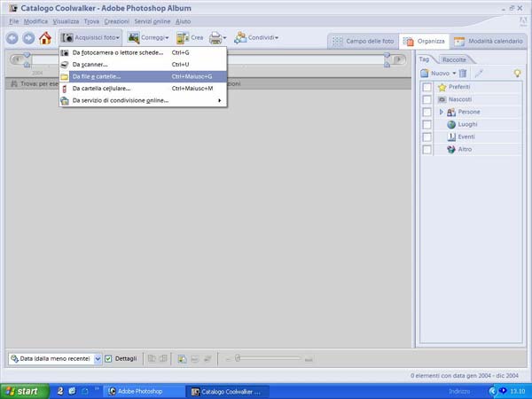Image resolution: width=532 pixels, height=399 pixels.
Task: Click the rotate right icon in bottom bar
Action: [163, 358]
